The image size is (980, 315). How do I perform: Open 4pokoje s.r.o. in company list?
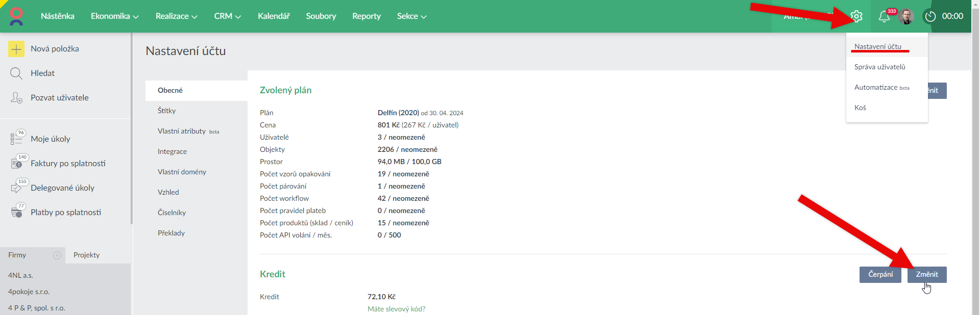tap(29, 292)
